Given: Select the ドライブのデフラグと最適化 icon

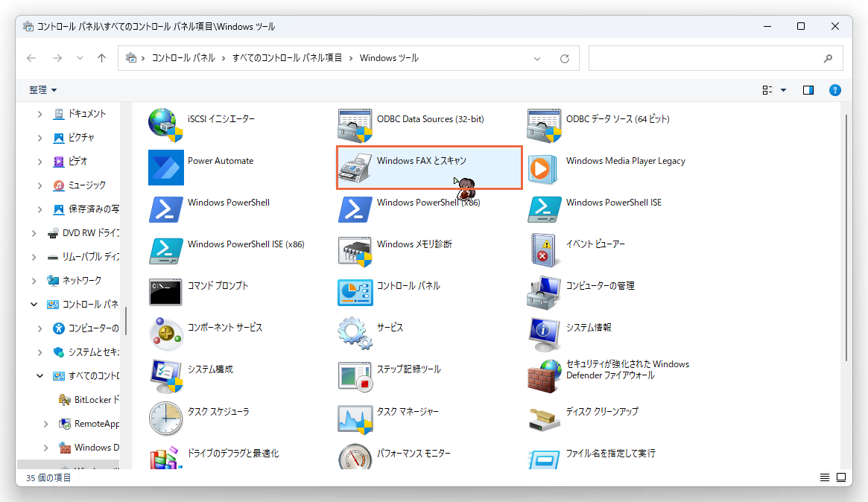Looking at the screenshot, I should pyautogui.click(x=165, y=457).
